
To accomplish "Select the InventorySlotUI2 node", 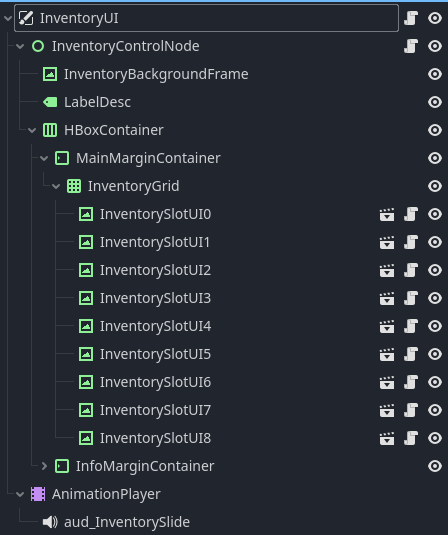I will [155, 270].
